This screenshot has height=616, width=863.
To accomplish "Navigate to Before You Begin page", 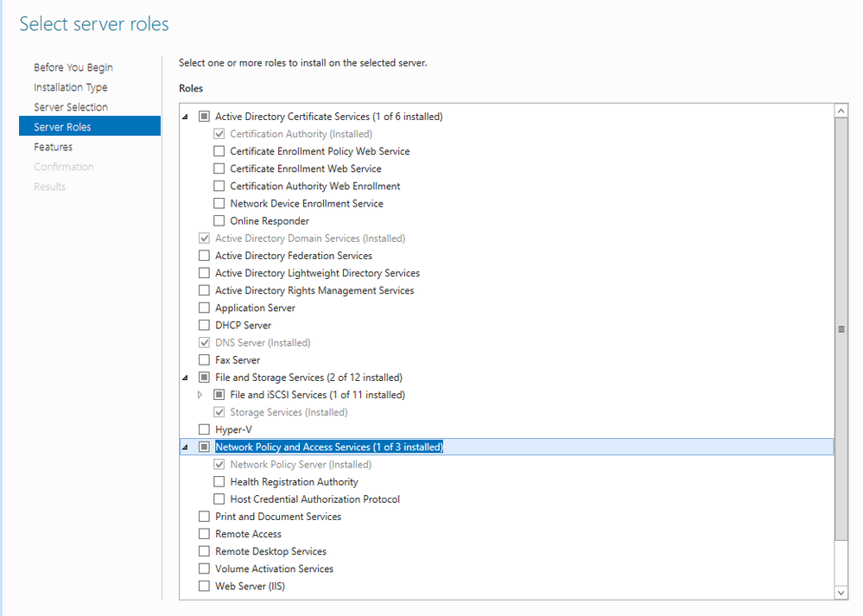I will click(73, 67).
